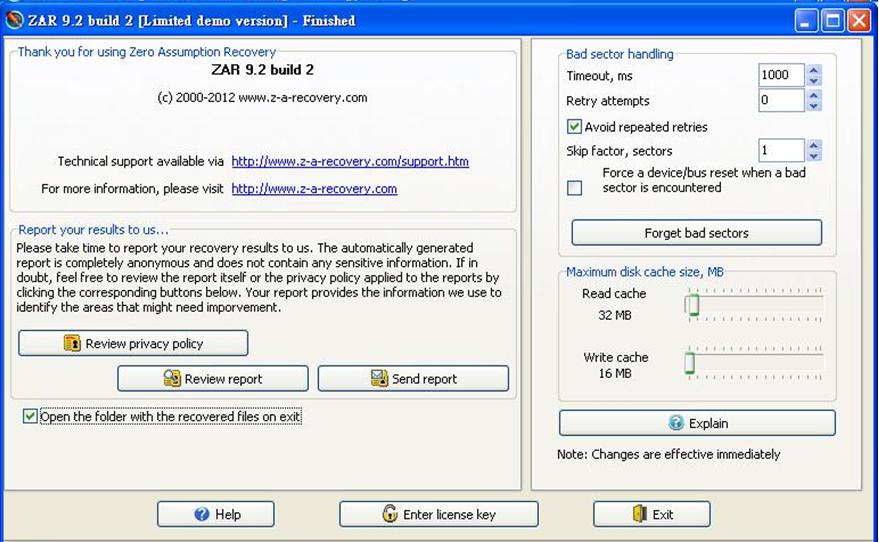This screenshot has width=879, height=542.
Task: Click the Skip factor sectors input field
Action: click(x=781, y=150)
